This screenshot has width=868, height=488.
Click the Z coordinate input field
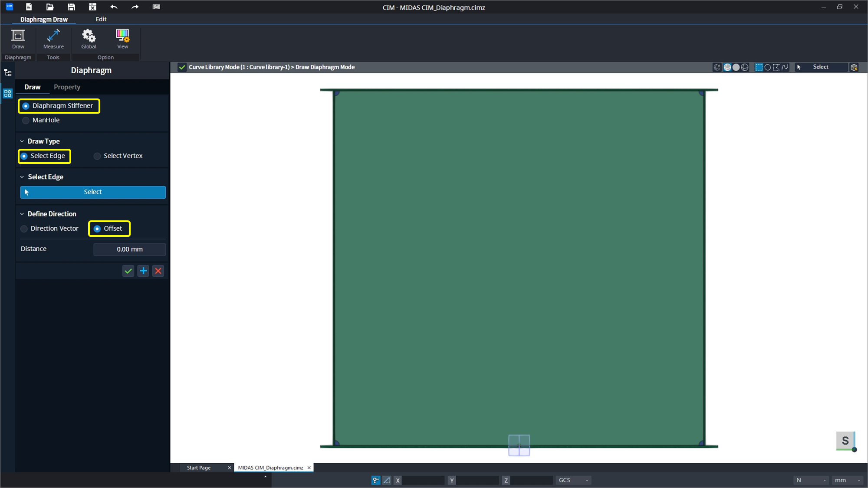pos(532,480)
